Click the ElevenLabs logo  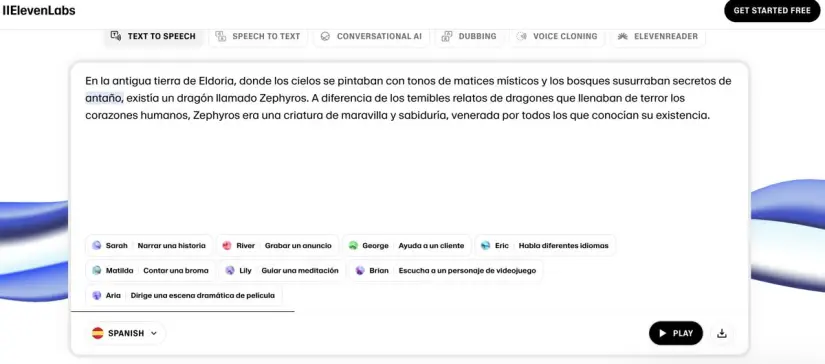tap(39, 11)
